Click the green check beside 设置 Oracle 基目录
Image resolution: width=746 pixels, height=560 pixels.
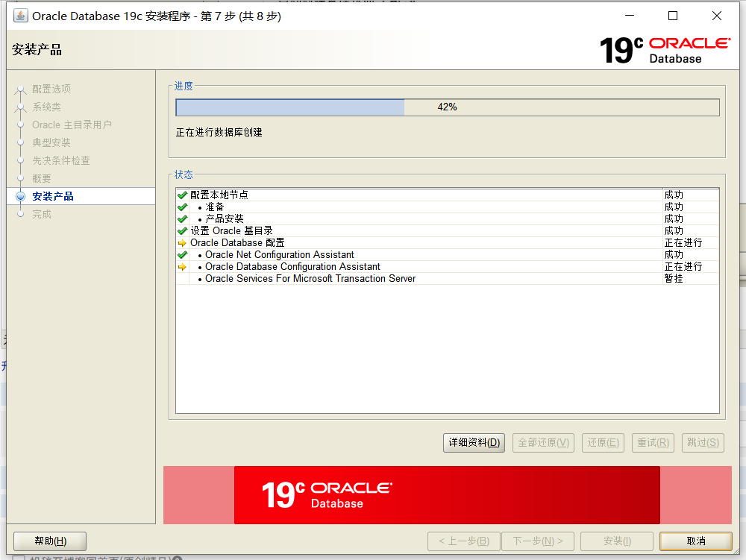(x=182, y=230)
